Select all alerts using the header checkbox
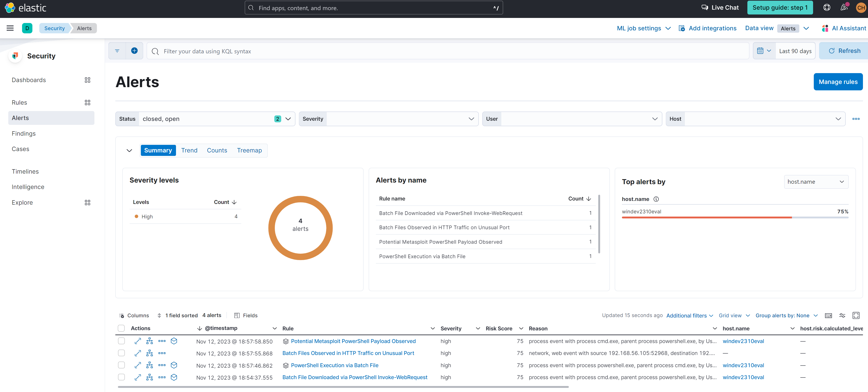This screenshot has width=868, height=392. (x=121, y=328)
